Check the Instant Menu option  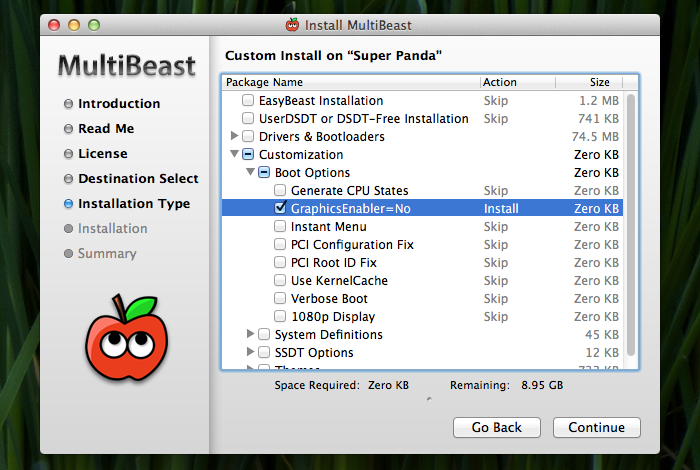280,226
